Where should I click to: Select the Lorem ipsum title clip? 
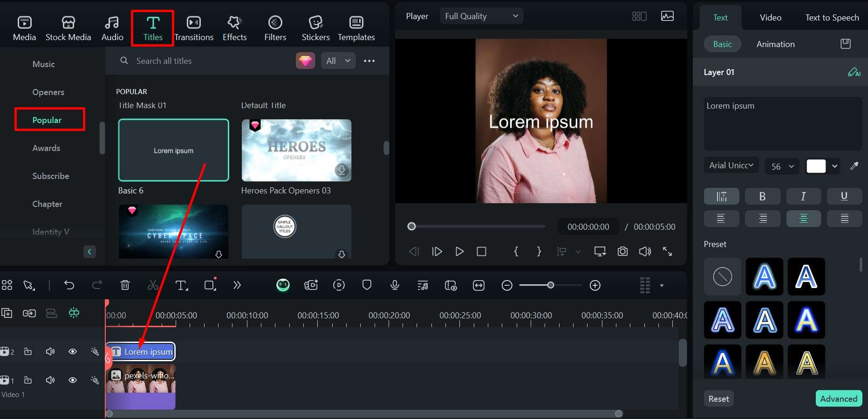[x=141, y=351]
